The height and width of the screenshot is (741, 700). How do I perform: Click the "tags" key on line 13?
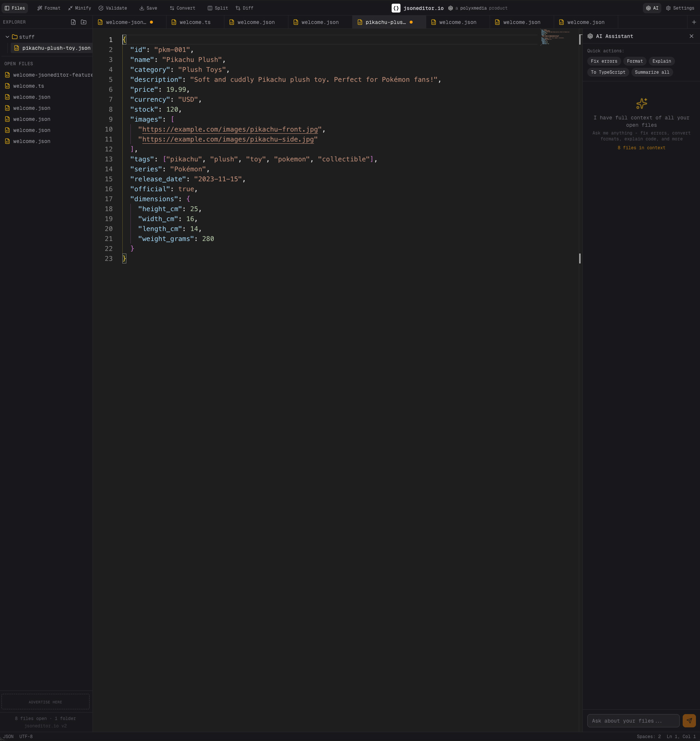point(142,159)
